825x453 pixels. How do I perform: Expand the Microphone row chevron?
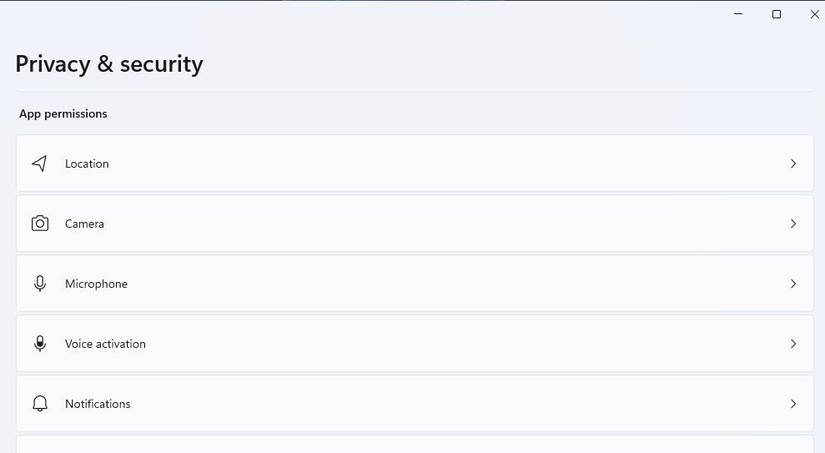coord(793,284)
